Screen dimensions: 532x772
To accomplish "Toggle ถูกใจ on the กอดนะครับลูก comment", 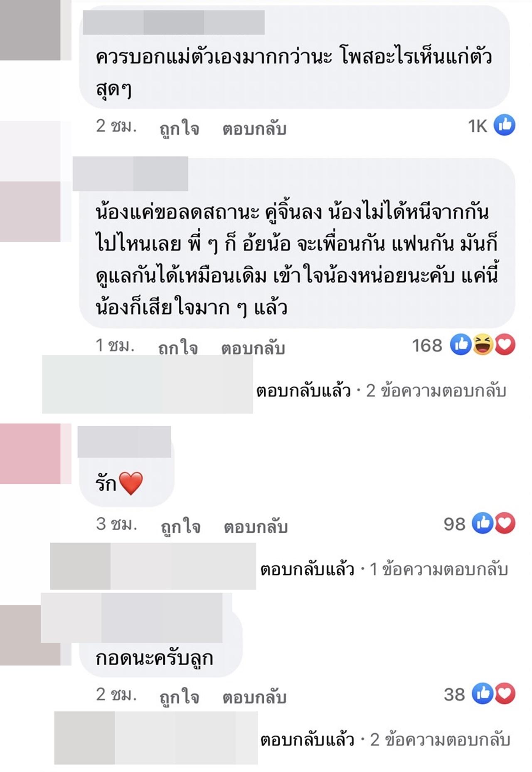I will pyautogui.click(x=179, y=696).
